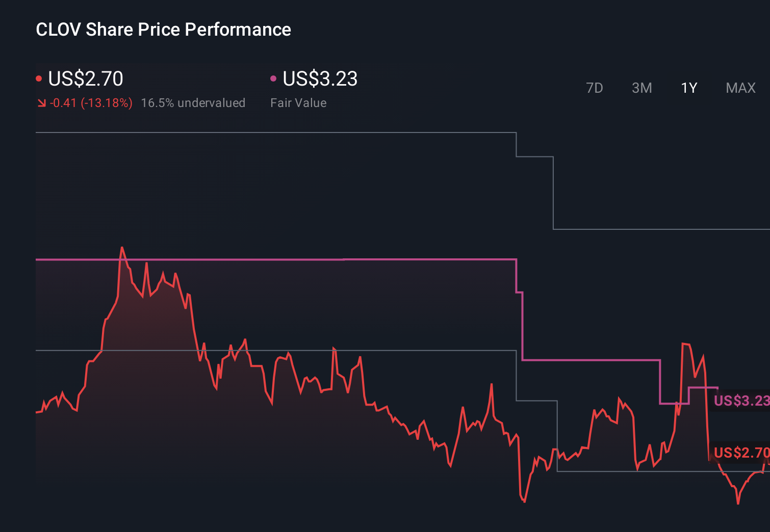Click the '16.5% undervalued' label

(193, 103)
